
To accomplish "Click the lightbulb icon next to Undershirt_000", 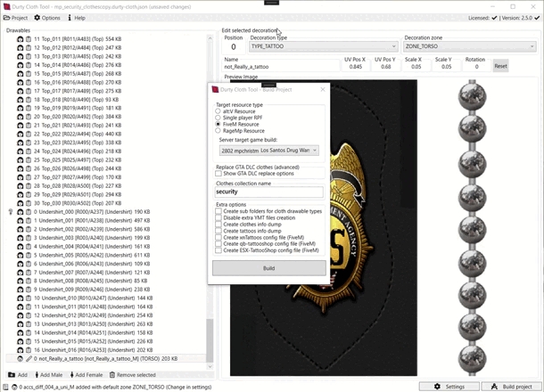I will coord(12,212).
